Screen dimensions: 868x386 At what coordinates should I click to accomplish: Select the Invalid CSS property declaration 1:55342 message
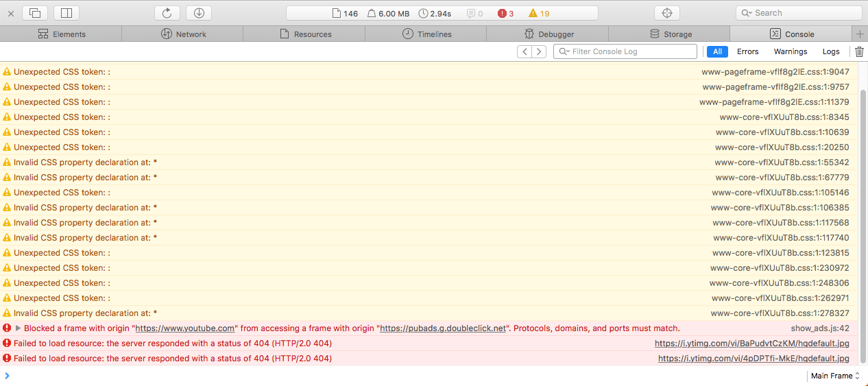point(86,162)
